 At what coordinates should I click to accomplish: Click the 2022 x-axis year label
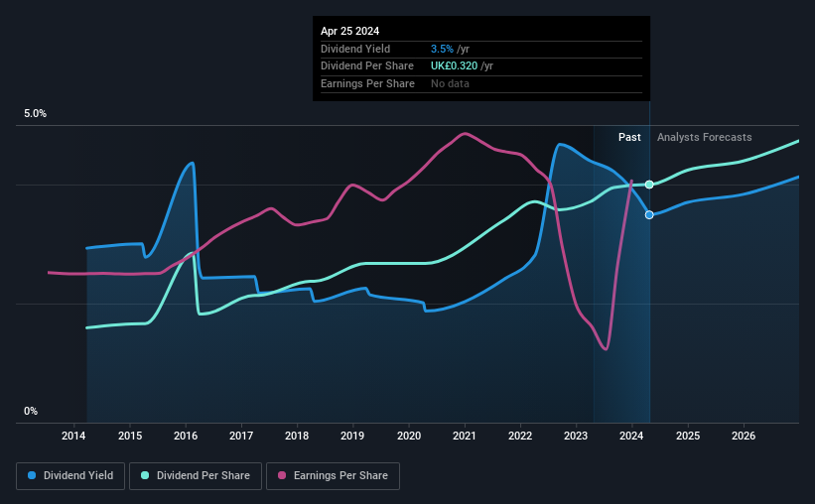[x=520, y=436]
